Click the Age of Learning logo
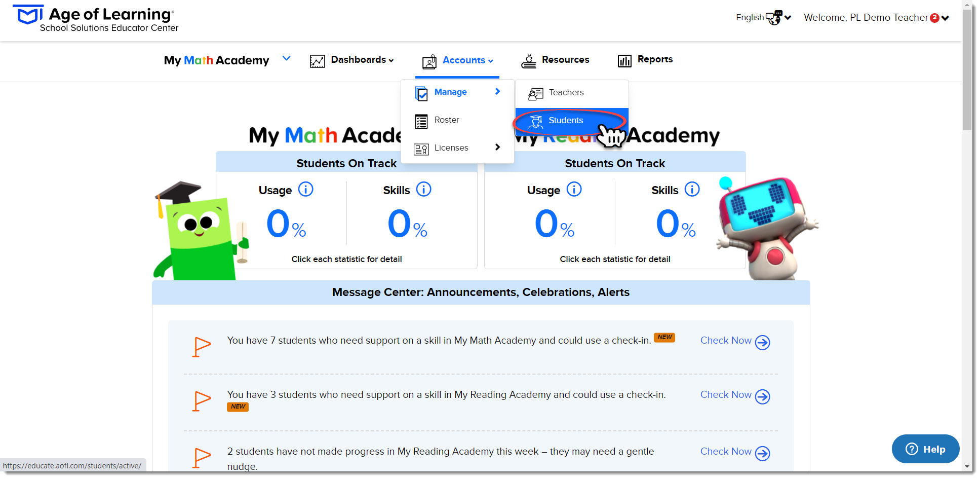The image size is (980, 479). point(96,18)
